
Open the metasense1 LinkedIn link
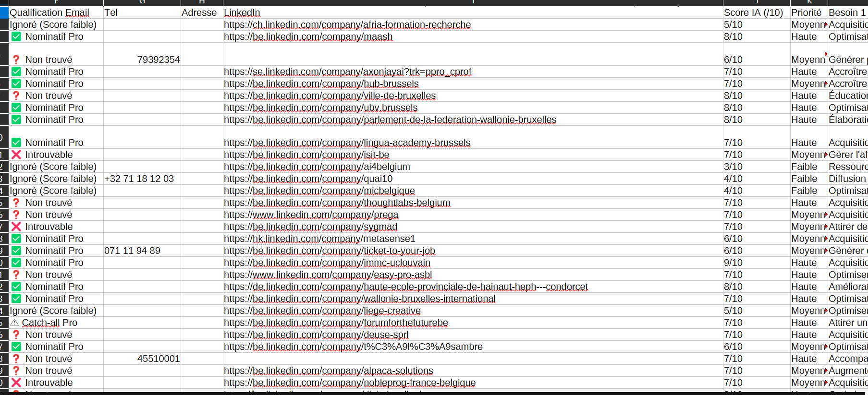click(319, 239)
